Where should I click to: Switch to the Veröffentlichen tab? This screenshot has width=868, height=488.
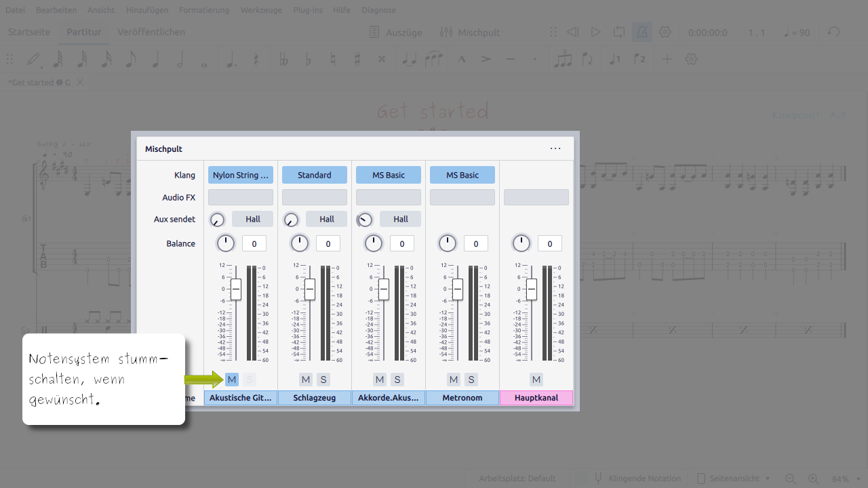(151, 32)
